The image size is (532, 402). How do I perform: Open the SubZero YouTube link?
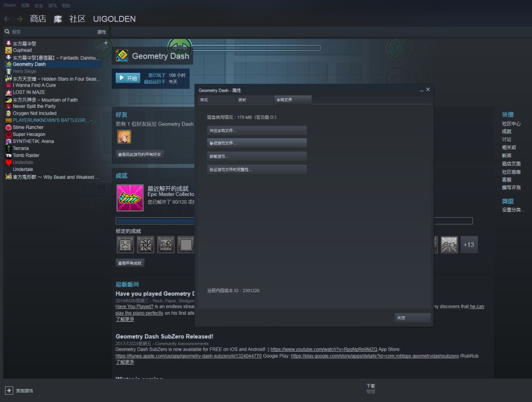324,349
